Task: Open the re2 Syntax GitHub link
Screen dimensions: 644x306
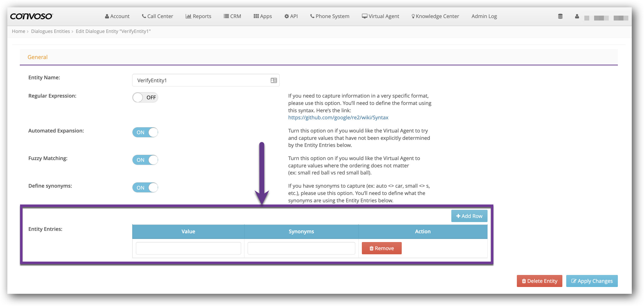Action: pos(338,117)
